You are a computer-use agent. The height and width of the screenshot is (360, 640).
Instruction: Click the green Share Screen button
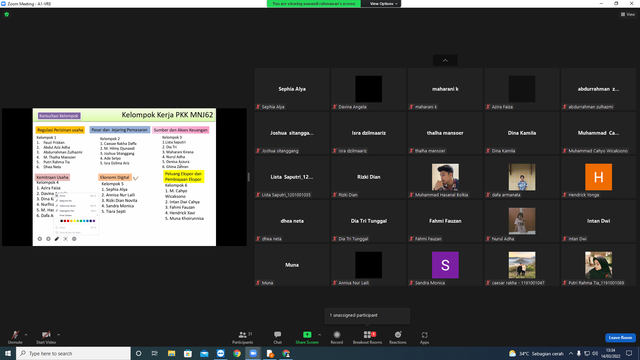pos(307,337)
